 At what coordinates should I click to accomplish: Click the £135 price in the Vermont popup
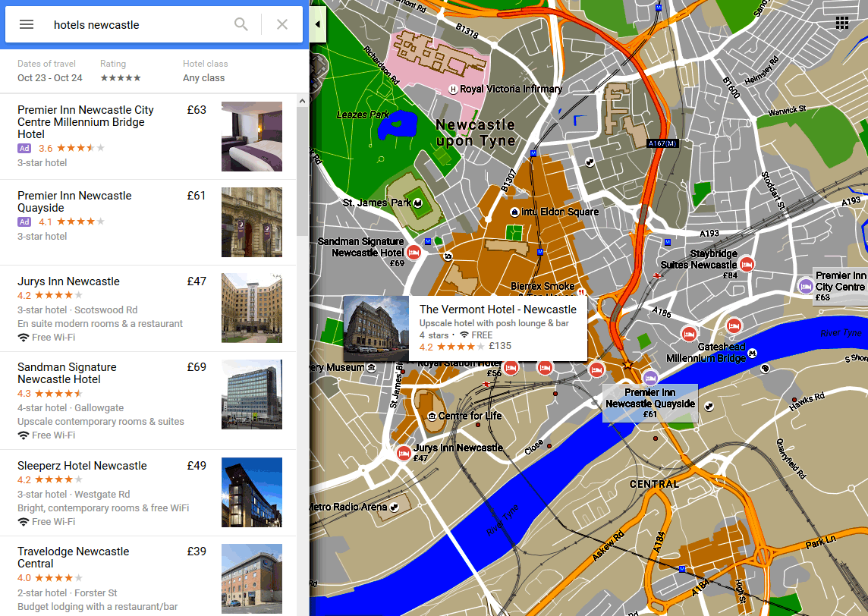click(500, 346)
